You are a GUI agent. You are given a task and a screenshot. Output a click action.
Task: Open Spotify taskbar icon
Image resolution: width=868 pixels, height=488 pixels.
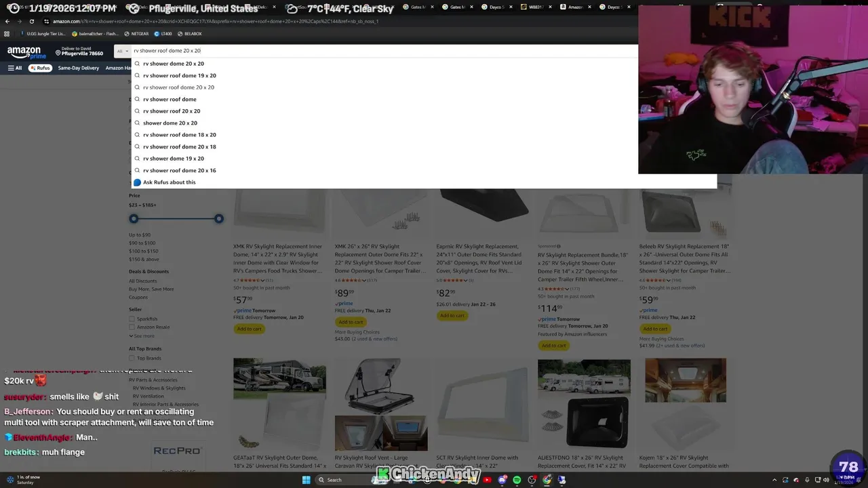(x=517, y=480)
